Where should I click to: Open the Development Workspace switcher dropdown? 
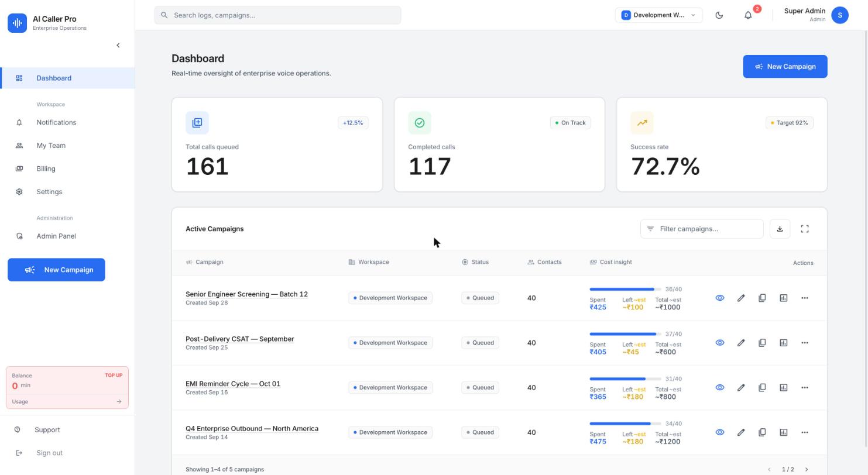658,15
